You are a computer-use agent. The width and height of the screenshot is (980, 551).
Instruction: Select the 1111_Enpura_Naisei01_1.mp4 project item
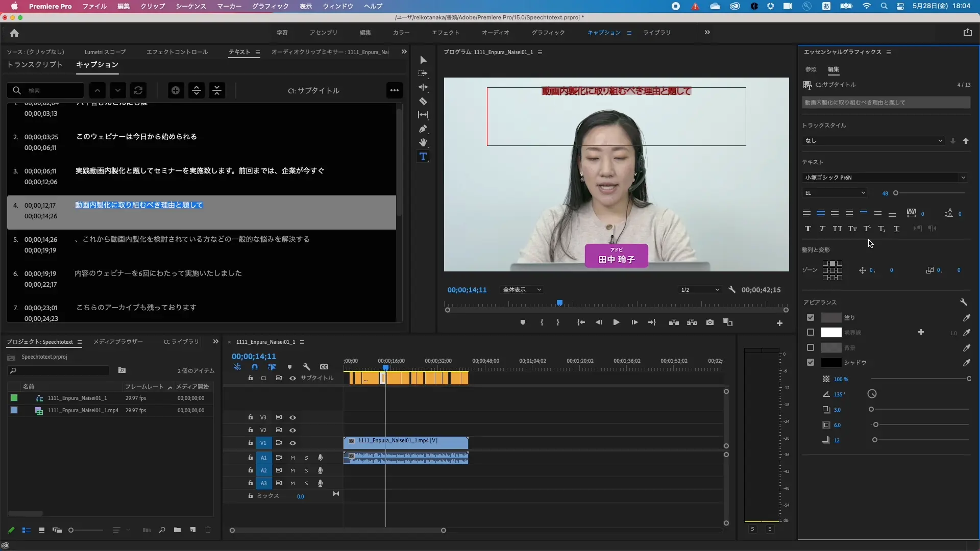(x=83, y=410)
